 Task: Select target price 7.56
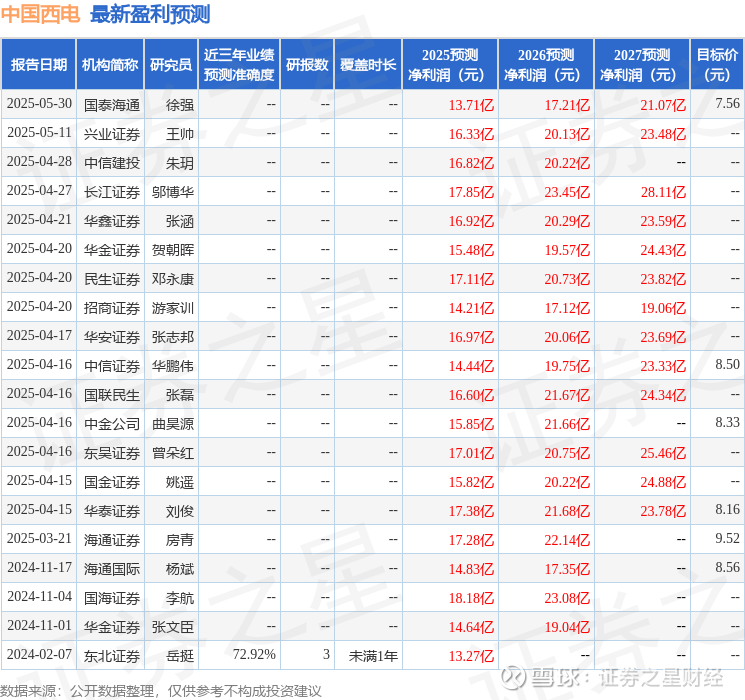(x=727, y=104)
